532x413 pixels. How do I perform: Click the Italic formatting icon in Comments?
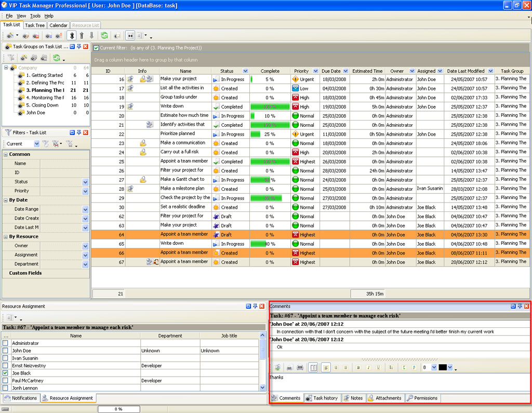point(368,367)
